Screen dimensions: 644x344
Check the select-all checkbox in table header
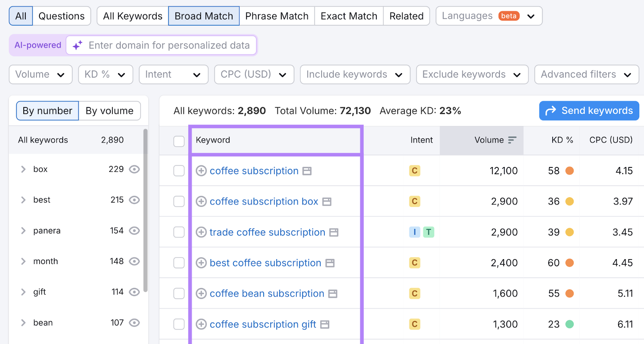pos(179,141)
